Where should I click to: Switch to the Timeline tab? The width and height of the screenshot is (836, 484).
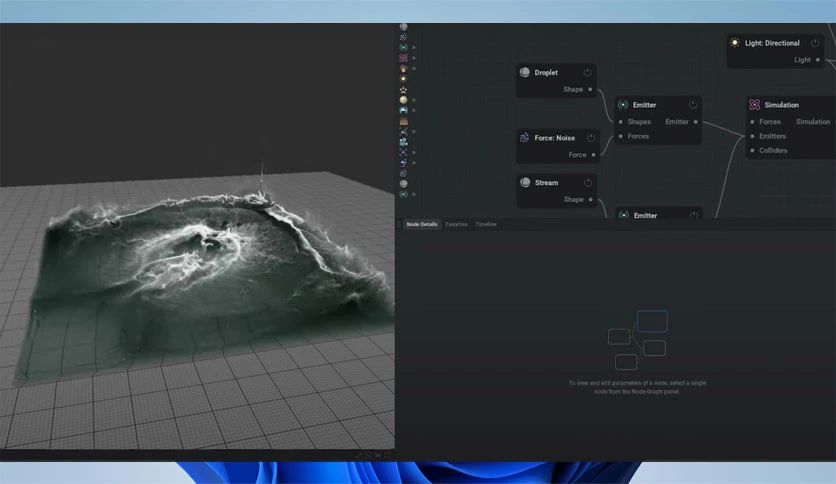(x=486, y=224)
